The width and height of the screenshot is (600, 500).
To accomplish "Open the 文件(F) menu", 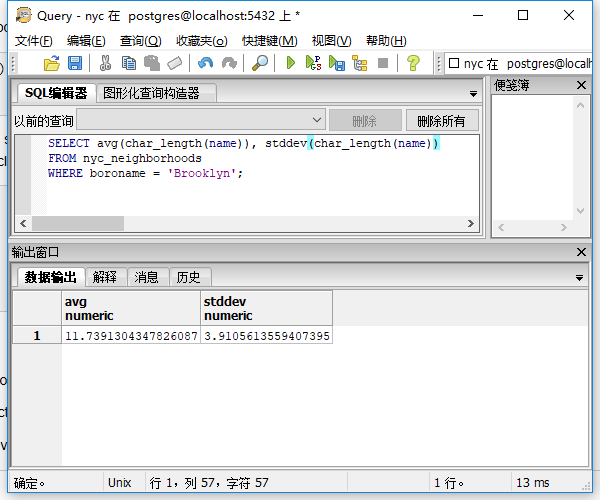I will point(33,41).
